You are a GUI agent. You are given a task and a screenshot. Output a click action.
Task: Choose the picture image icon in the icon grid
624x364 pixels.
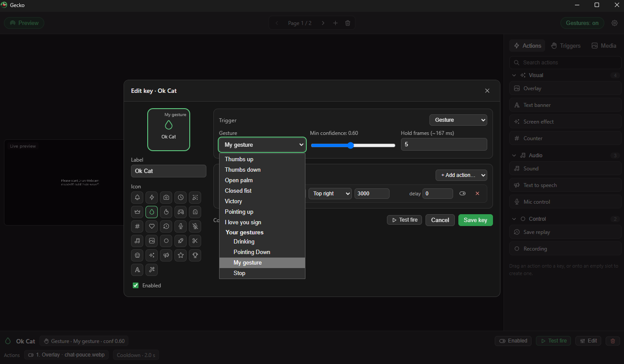coord(152,241)
